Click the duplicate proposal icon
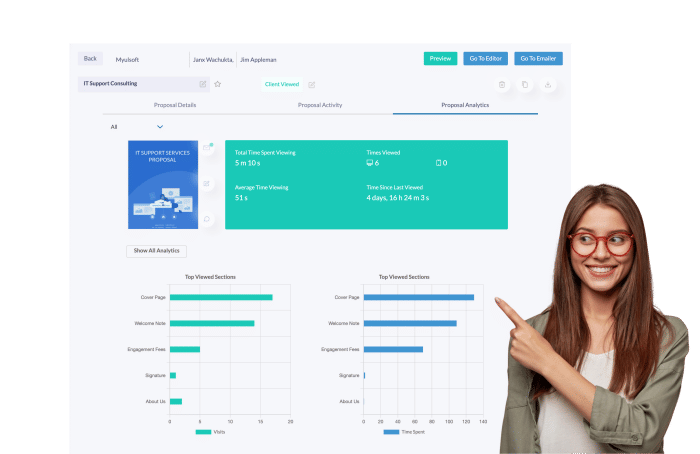700x454 pixels. (525, 85)
